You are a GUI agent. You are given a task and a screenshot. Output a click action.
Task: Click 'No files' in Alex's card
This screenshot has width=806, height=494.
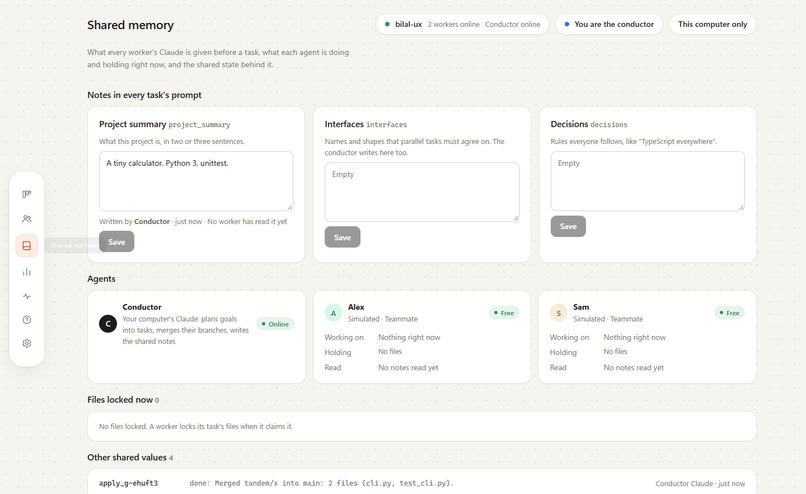(x=390, y=352)
